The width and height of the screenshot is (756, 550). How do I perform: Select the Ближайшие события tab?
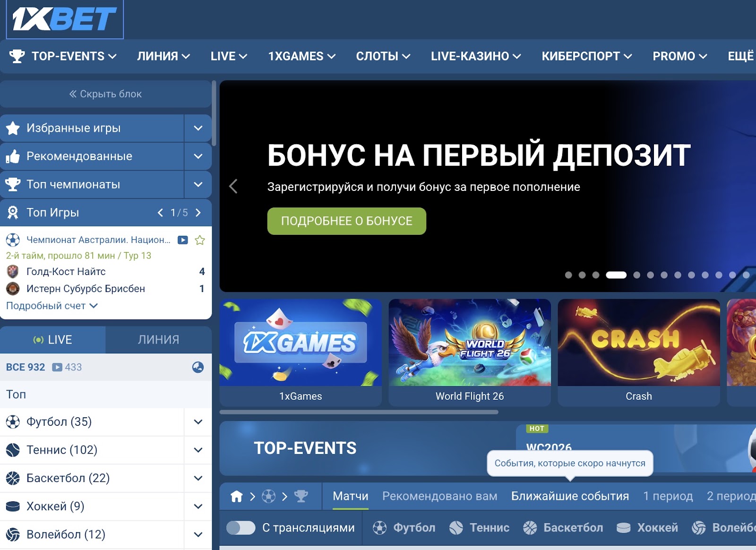pyautogui.click(x=570, y=496)
